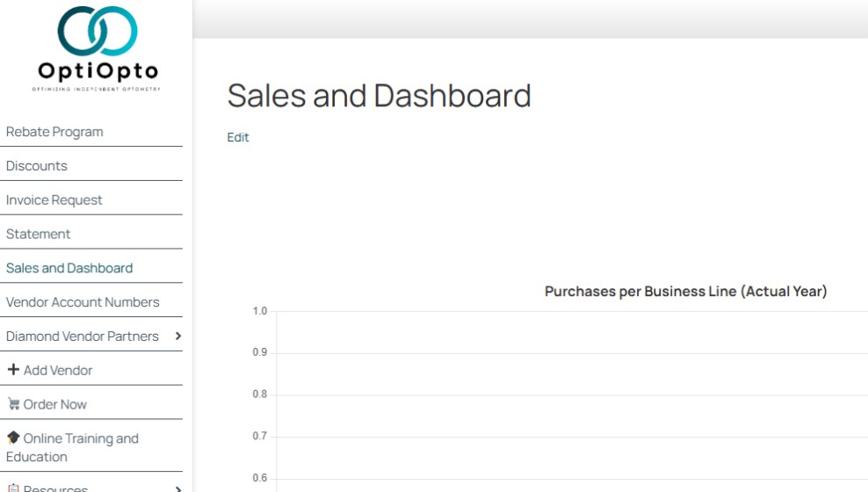Go to Discounts in the sidebar

(37, 165)
